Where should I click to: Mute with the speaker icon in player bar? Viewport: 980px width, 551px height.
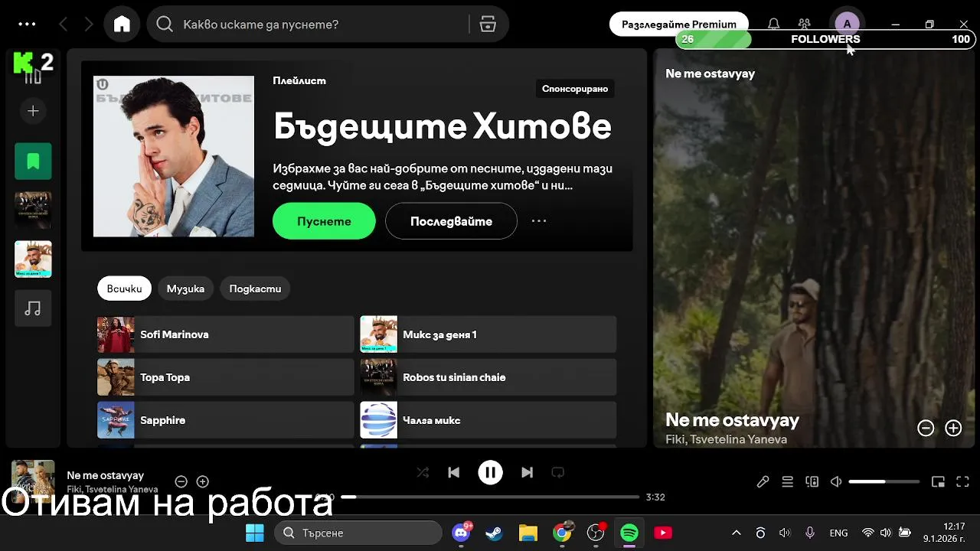pos(836,481)
